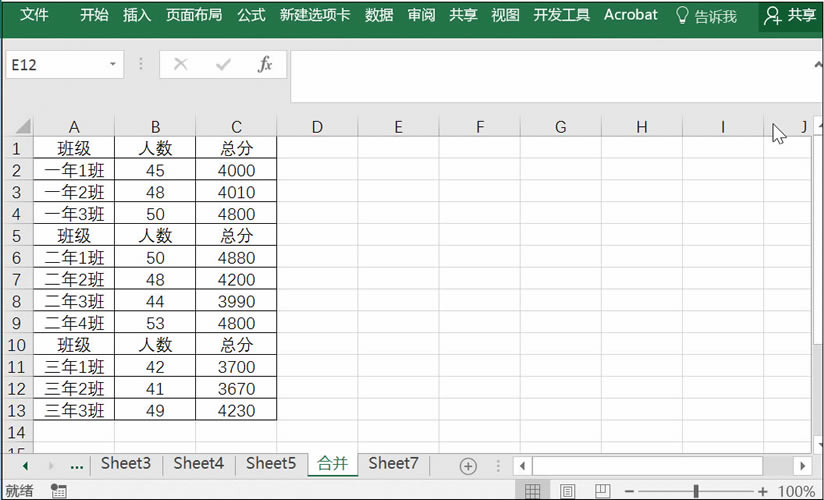Click the 共享 ribbon tab
The height and width of the screenshot is (500, 824).
(x=463, y=15)
